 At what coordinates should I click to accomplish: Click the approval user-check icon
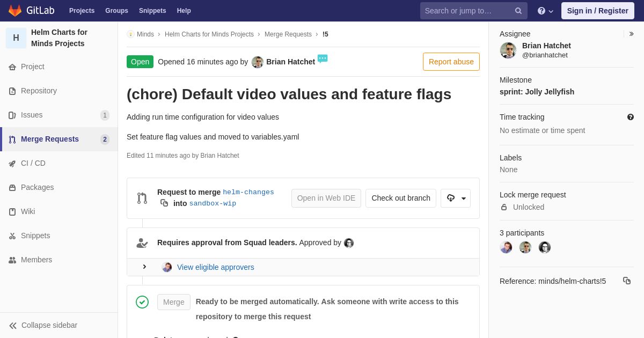click(142, 243)
